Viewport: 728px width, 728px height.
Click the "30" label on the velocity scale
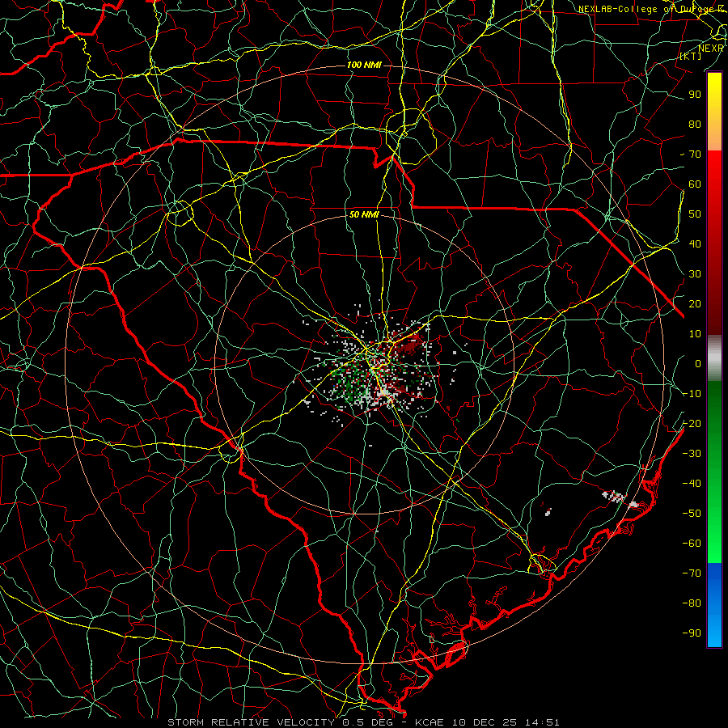[x=695, y=274]
